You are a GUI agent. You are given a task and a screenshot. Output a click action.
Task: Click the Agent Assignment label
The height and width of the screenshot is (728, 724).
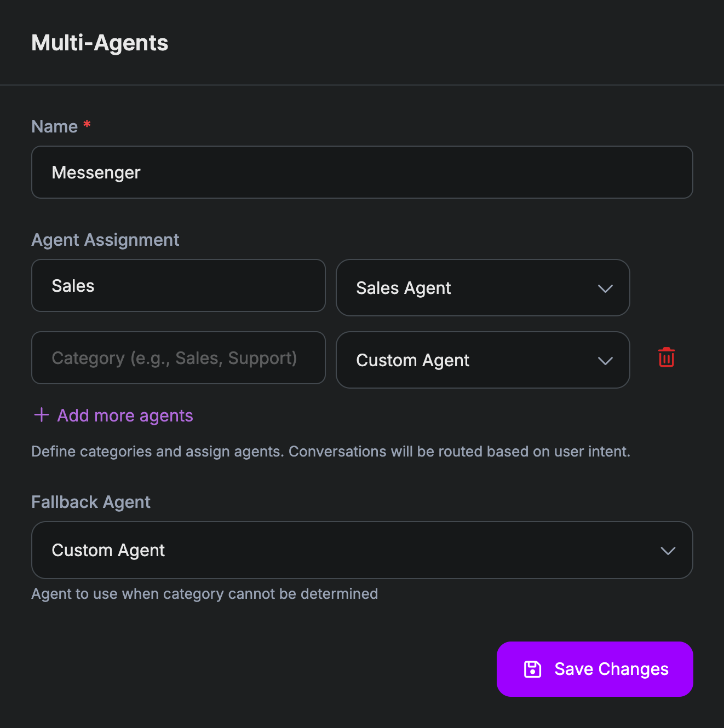[x=105, y=240]
